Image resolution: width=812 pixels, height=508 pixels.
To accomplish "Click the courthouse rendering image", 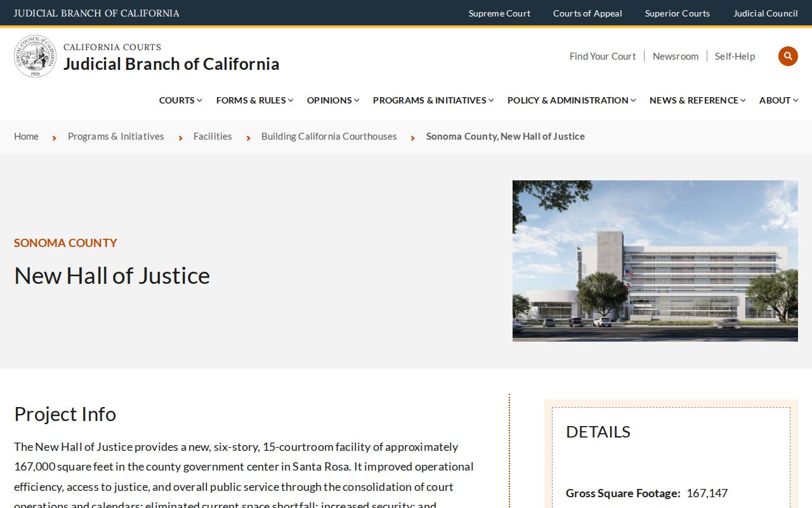I will (655, 261).
